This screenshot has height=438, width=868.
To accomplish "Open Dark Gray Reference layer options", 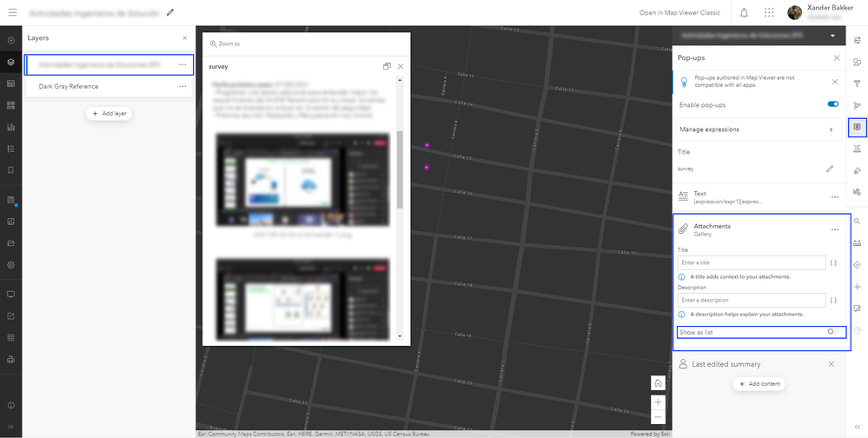I will 182,86.
